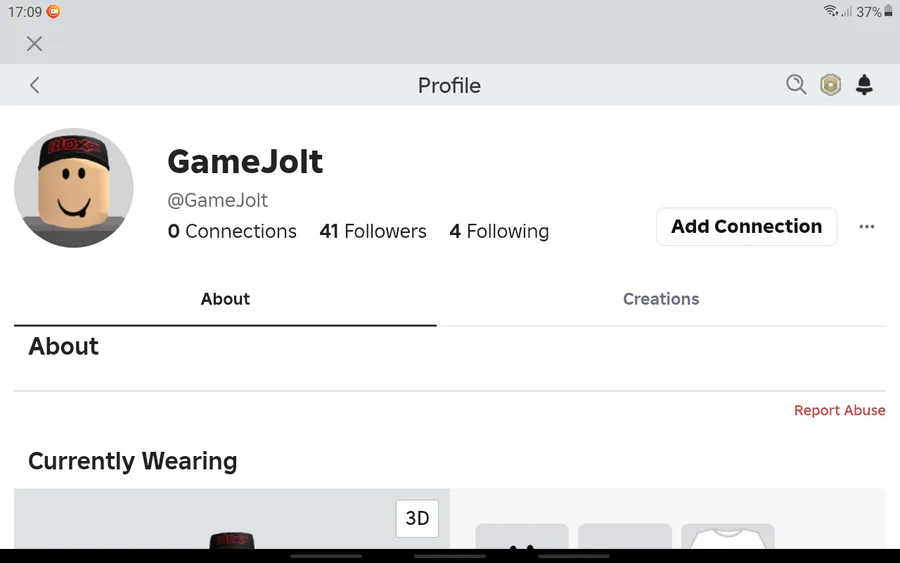Go back with the left chevron
Screen dimensions: 900x563
(x=34, y=85)
